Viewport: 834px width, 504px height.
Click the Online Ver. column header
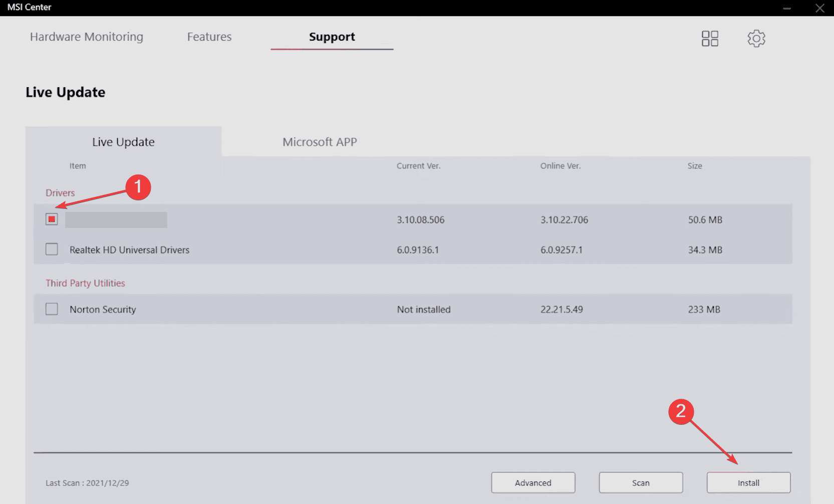pos(561,166)
